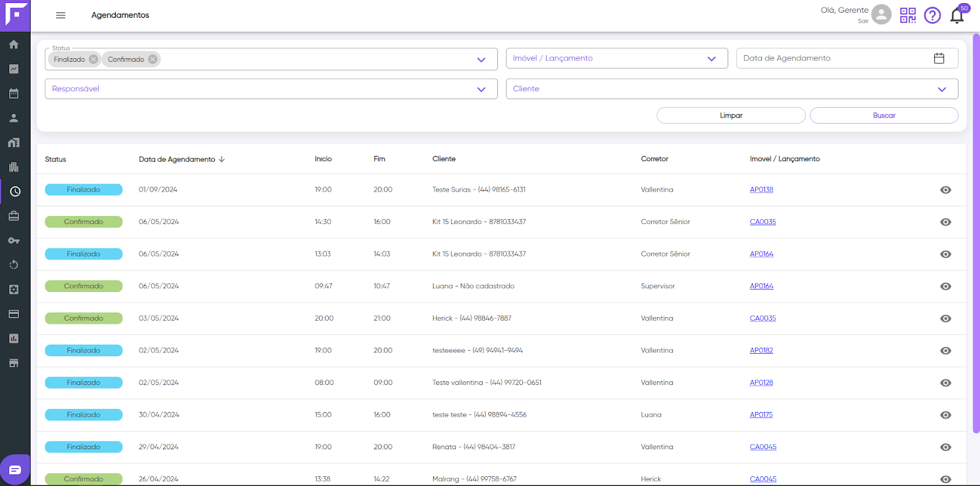980x486 pixels.
Task: Click the Cliente column header
Action: pos(444,159)
